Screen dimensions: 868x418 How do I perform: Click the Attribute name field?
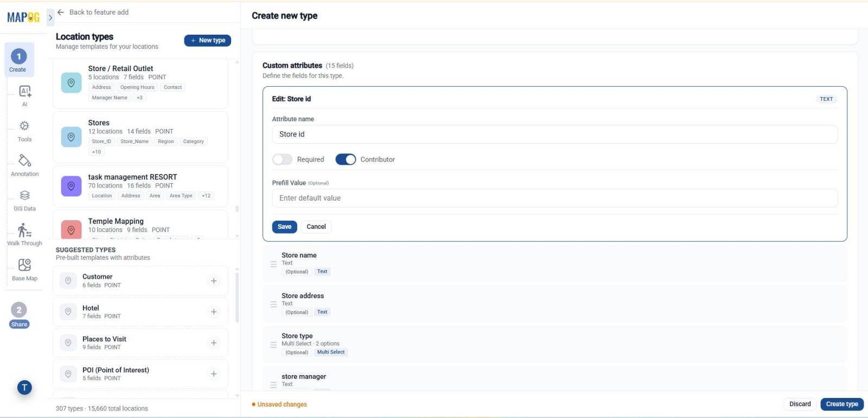coord(554,134)
